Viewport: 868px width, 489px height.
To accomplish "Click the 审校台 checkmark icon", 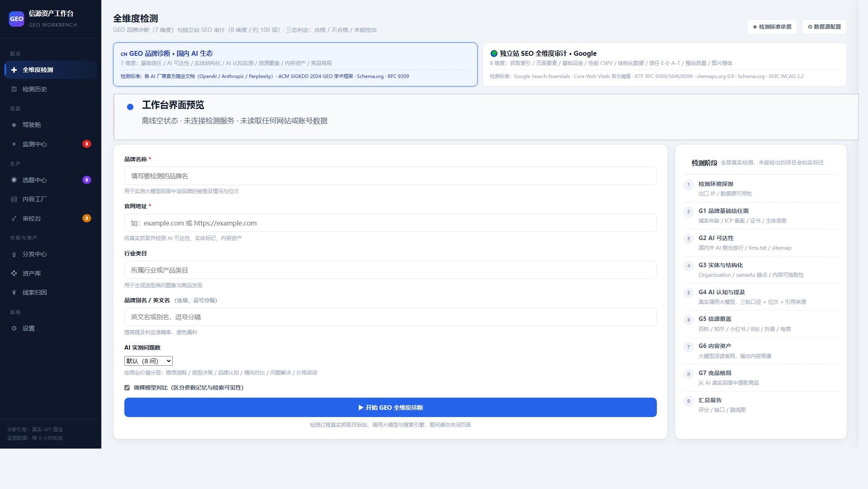I will pyautogui.click(x=14, y=219).
